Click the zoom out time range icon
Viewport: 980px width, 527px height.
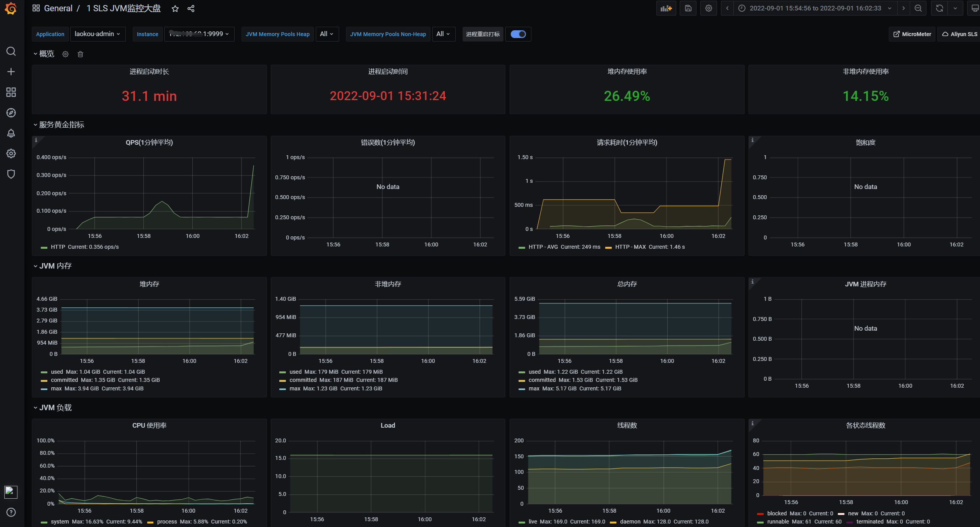tap(918, 8)
